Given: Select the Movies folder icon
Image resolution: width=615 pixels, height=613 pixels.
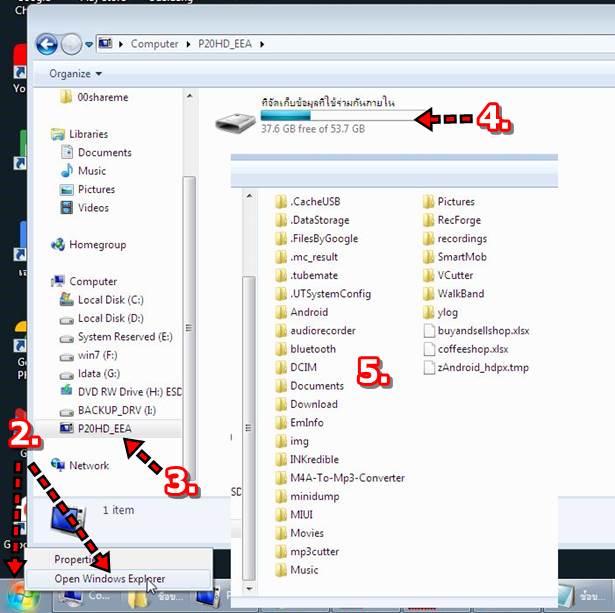Looking at the screenshot, I should pos(280,533).
